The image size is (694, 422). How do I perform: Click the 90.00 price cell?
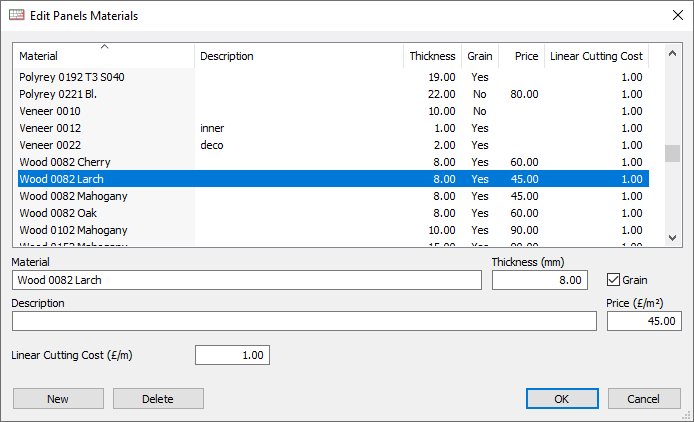tap(524, 230)
